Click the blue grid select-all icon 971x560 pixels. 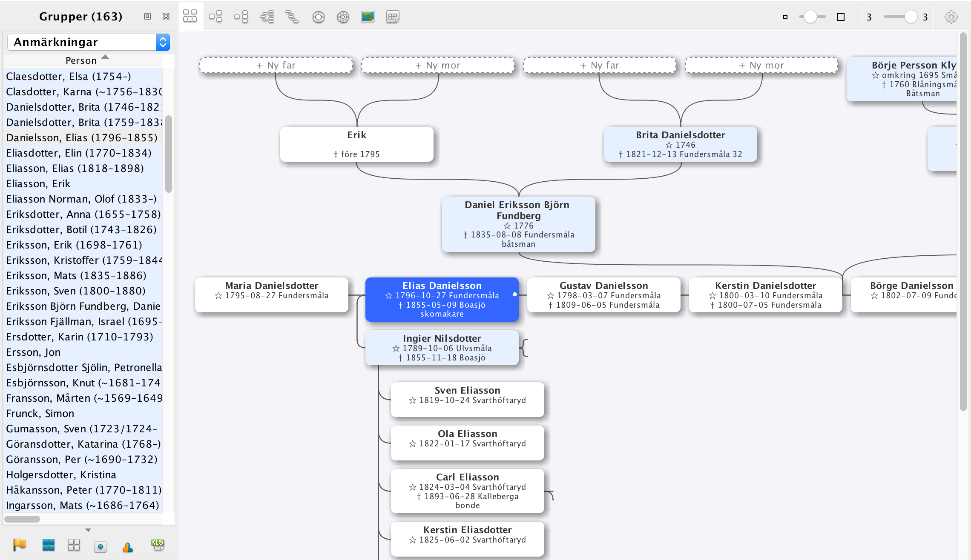[48, 545]
